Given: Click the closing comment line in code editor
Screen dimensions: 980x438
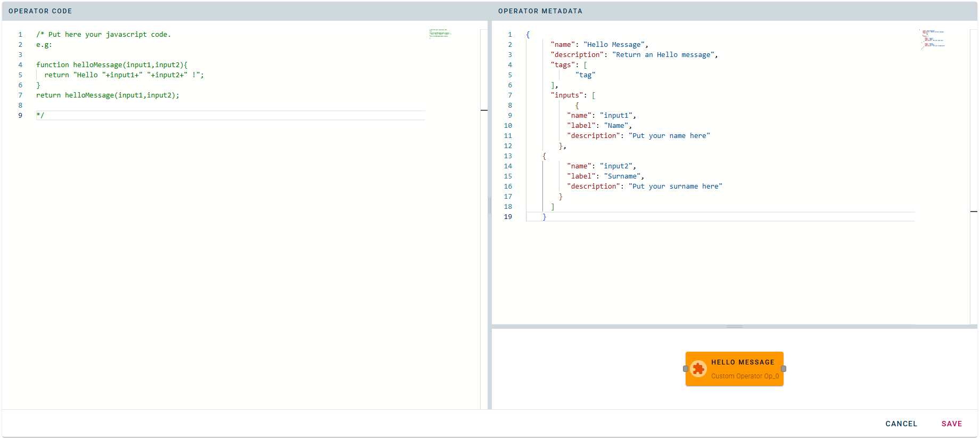Looking at the screenshot, I should 40,116.
